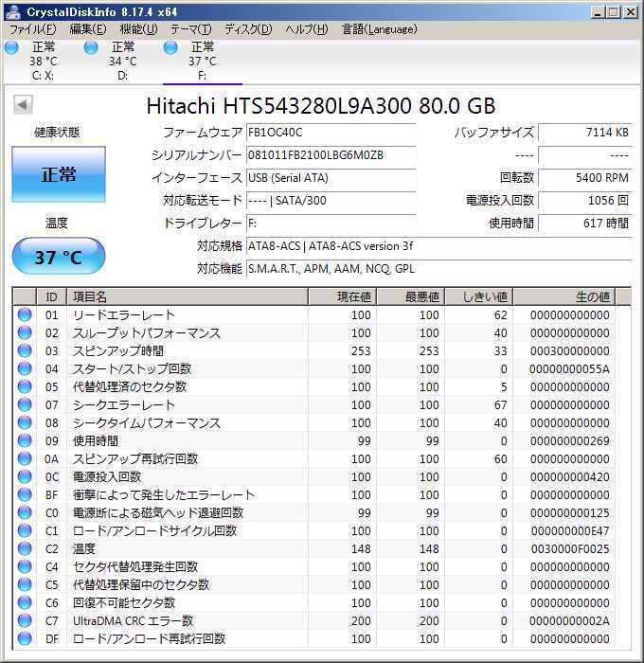Click status orb for ID C1 ロード/アンロードサイクル回数

(25, 529)
